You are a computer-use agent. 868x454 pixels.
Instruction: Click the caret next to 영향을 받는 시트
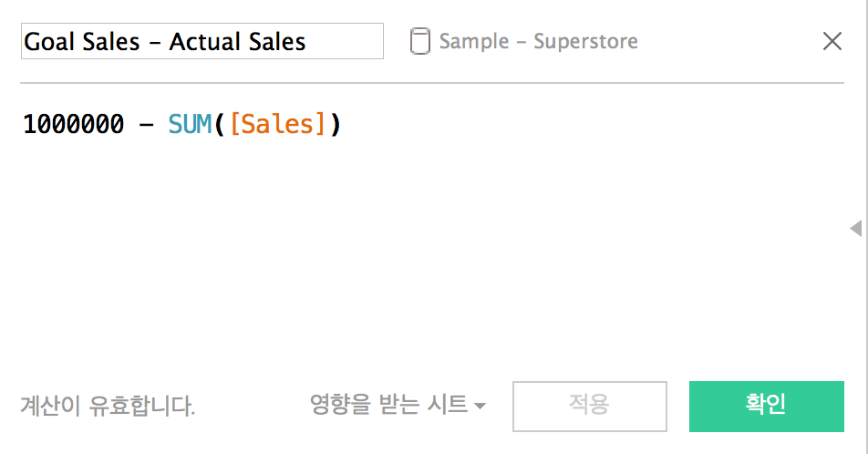click(x=480, y=406)
